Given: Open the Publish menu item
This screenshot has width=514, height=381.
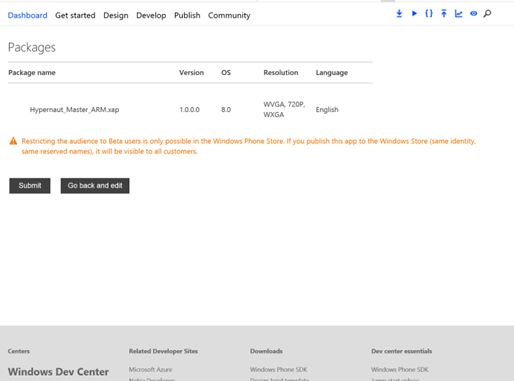Looking at the screenshot, I should point(187,15).
